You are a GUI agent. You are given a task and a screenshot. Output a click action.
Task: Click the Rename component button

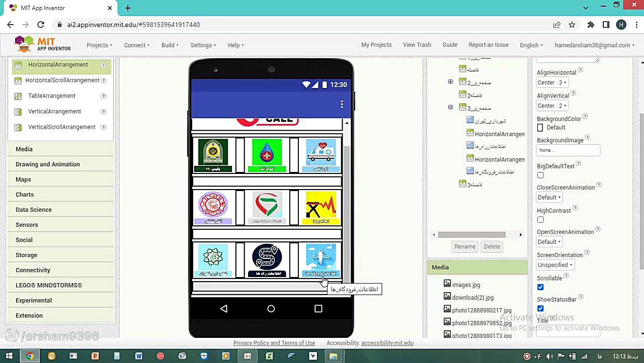click(465, 247)
